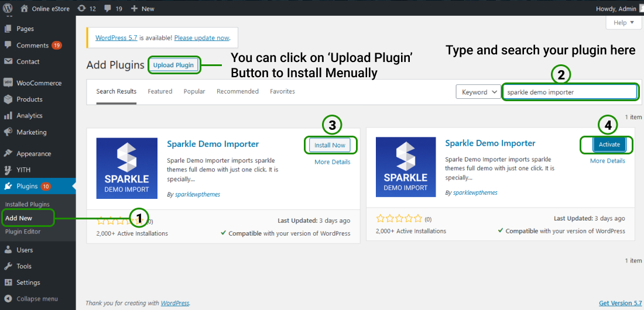Open More Details under Activate button
This screenshot has height=310, width=644.
pyautogui.click(x=608, y=160)
